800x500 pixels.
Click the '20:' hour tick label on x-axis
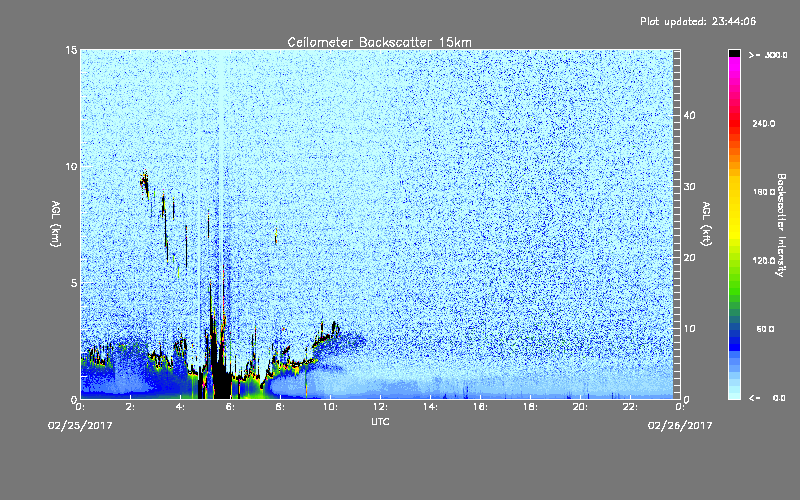click(x=581, y=407)
